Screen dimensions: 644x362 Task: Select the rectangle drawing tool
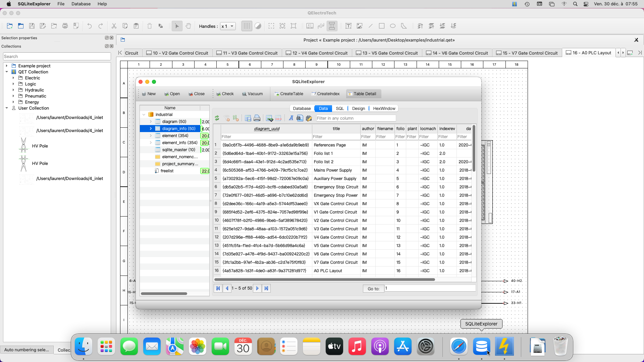382,26
